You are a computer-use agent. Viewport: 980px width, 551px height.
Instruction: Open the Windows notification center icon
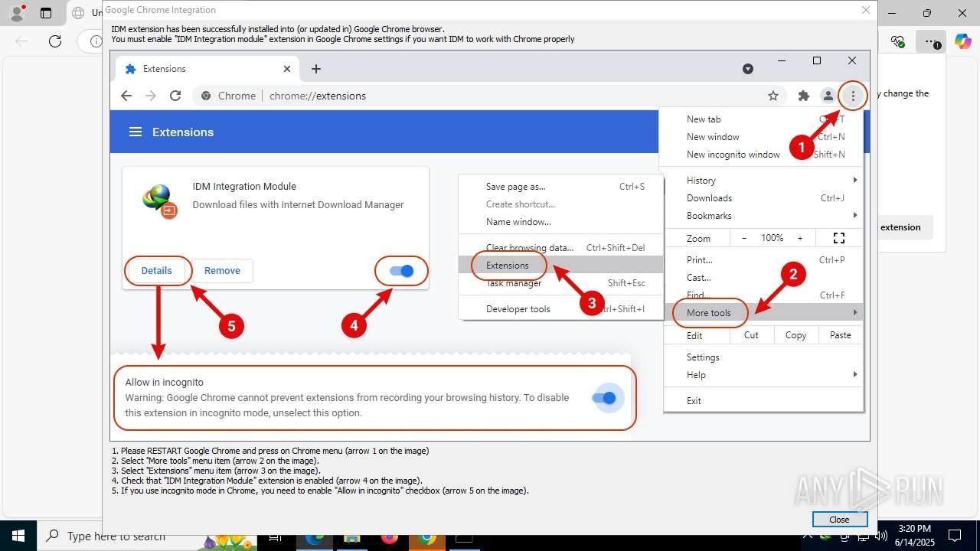[x=955, y=536]
